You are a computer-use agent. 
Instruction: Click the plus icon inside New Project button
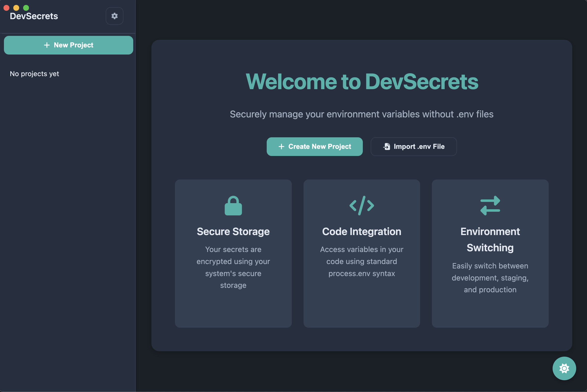click(46, 45)
